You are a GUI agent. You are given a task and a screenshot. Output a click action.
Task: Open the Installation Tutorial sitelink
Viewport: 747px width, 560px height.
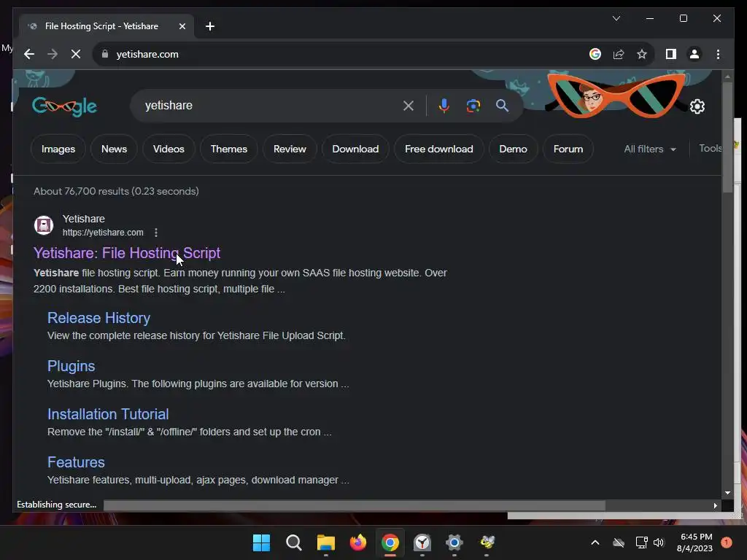pos(108,414)
